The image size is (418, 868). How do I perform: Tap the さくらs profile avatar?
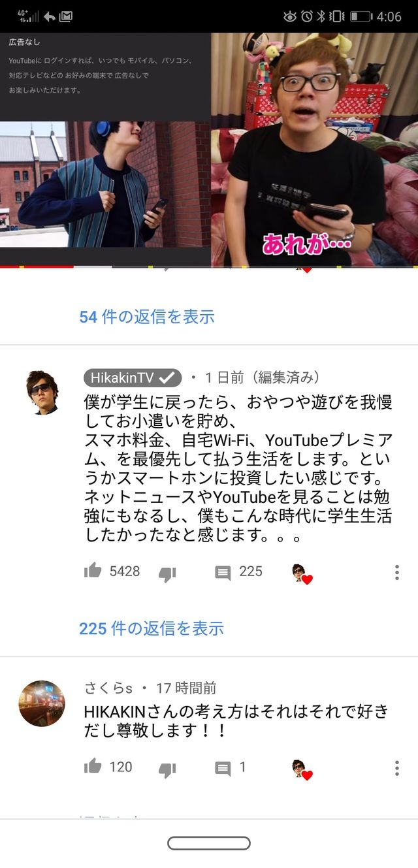(42, 703)
